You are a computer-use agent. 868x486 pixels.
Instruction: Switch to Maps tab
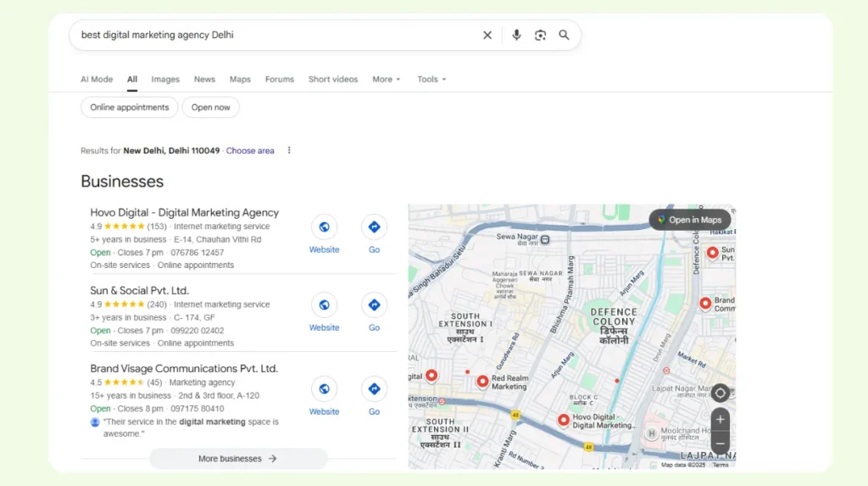240,79
